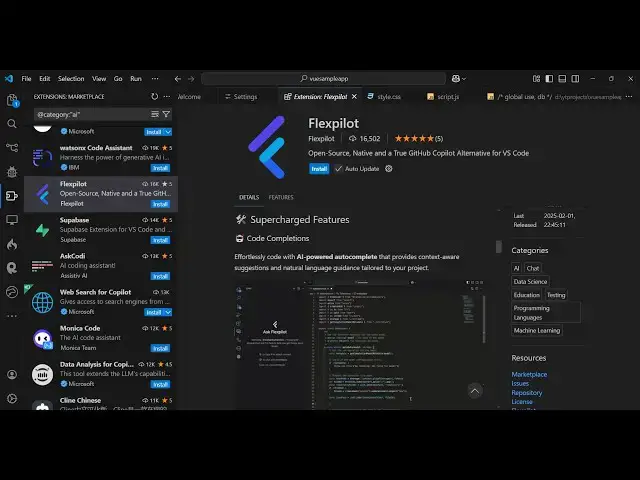Viewport: 640px width, 480px height.
Task: Expand the hidden menu items ellipsis
Action: coord(155,79)
